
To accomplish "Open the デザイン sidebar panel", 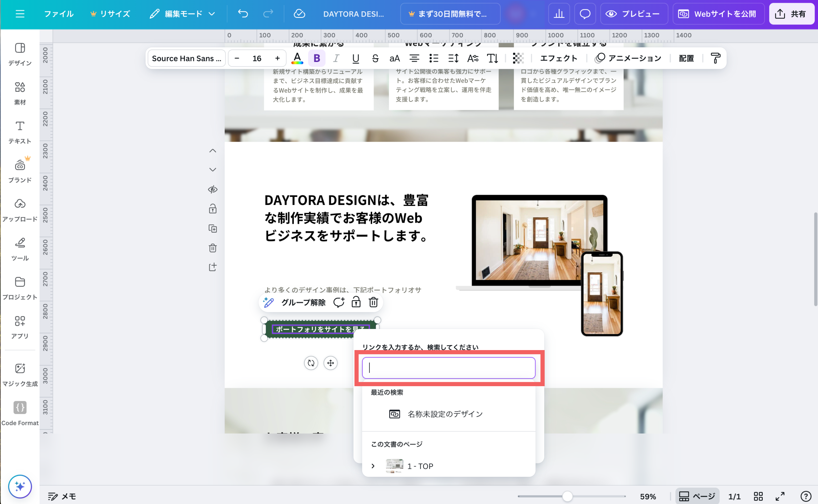I will pyautogui.click(x=20, y=54).
